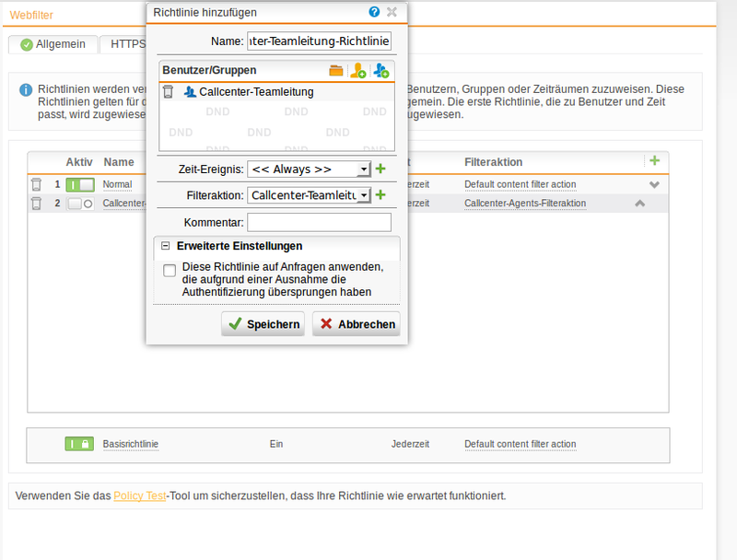Screen dimensions: 737x560
Task: Open help via the question mark icon
Action: tap(372, 12)
